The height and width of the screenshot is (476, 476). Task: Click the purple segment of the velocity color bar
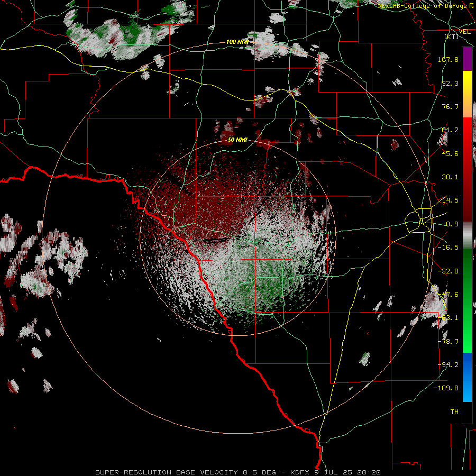467,59
